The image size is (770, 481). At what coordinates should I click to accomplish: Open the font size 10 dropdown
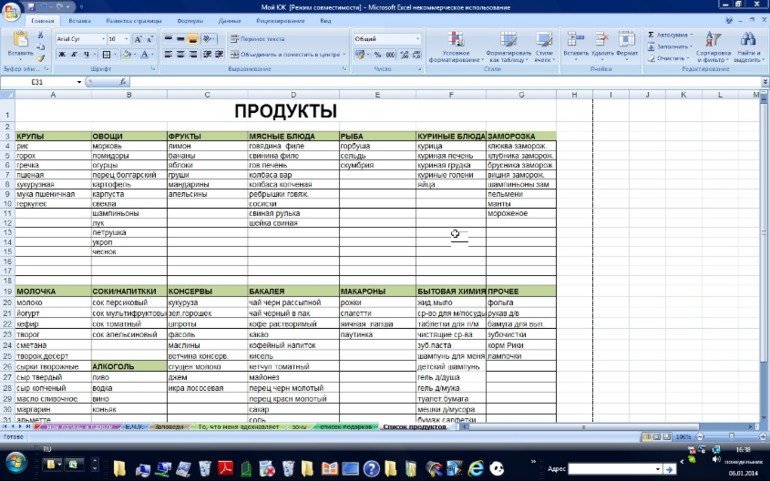point(127,39)
